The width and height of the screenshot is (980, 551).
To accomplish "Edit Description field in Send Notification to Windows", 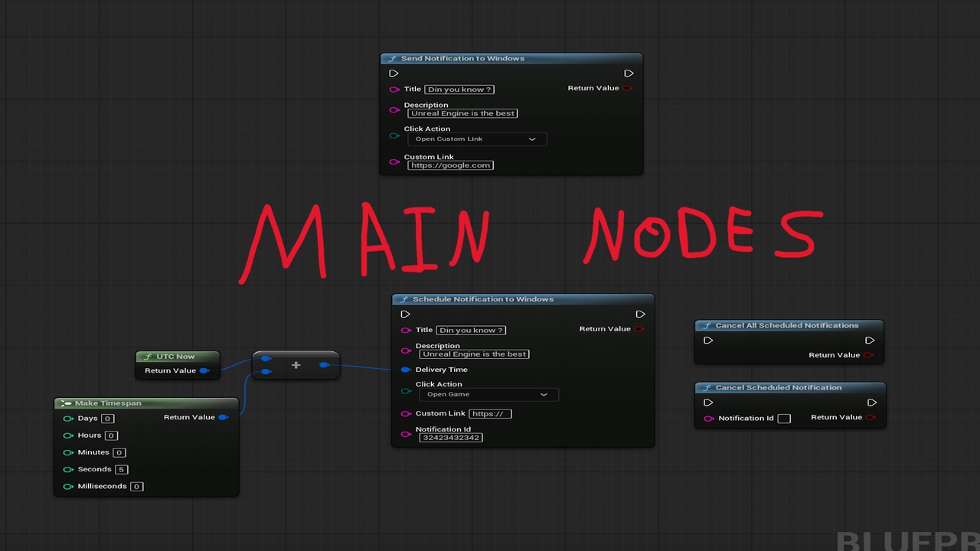I will pos(462,113).
